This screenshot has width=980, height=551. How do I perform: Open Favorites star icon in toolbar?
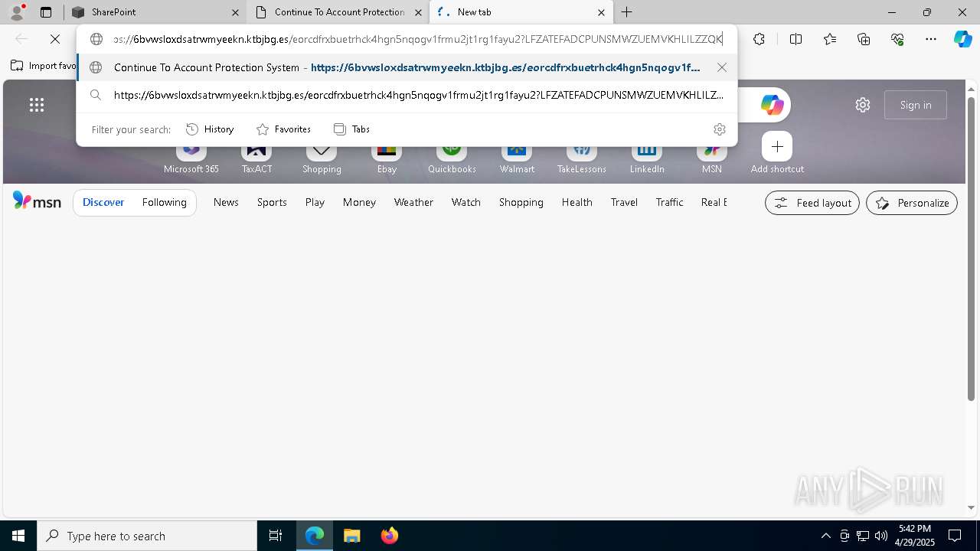click(830, 39)
